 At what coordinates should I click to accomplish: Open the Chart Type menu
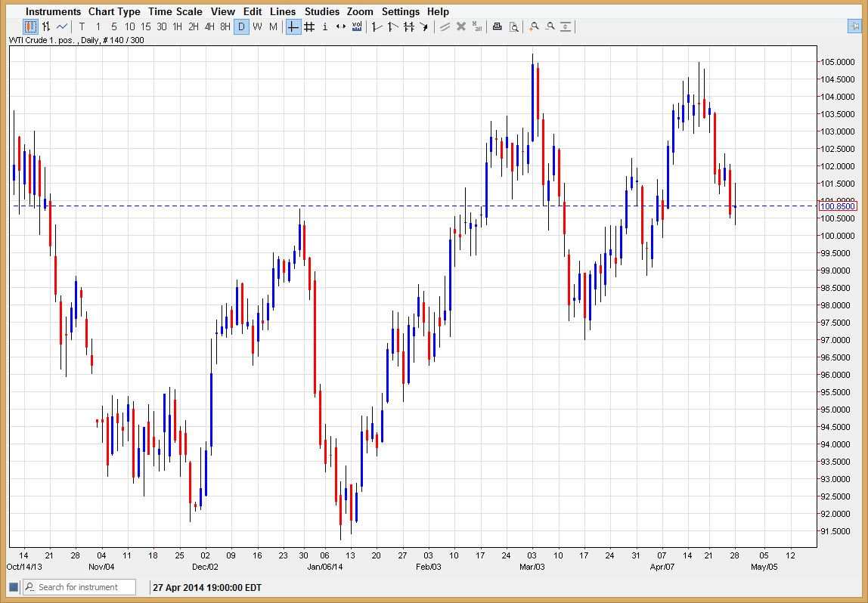(x=114, y=11)
